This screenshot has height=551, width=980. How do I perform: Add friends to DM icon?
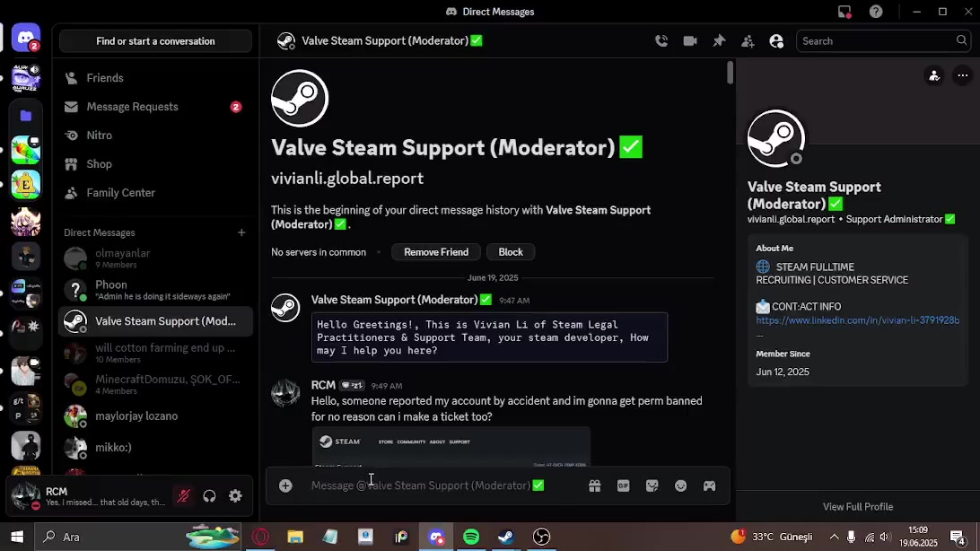click(x=748, y=41)
